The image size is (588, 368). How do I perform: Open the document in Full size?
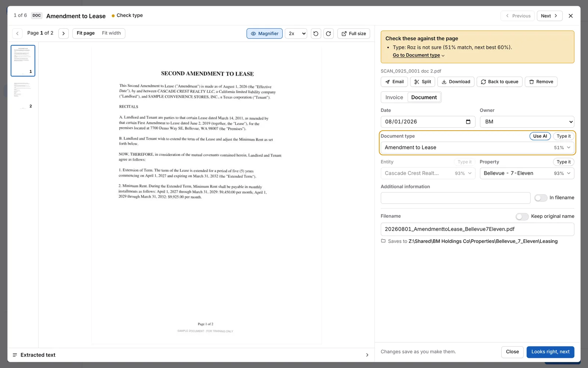[354, 33]
